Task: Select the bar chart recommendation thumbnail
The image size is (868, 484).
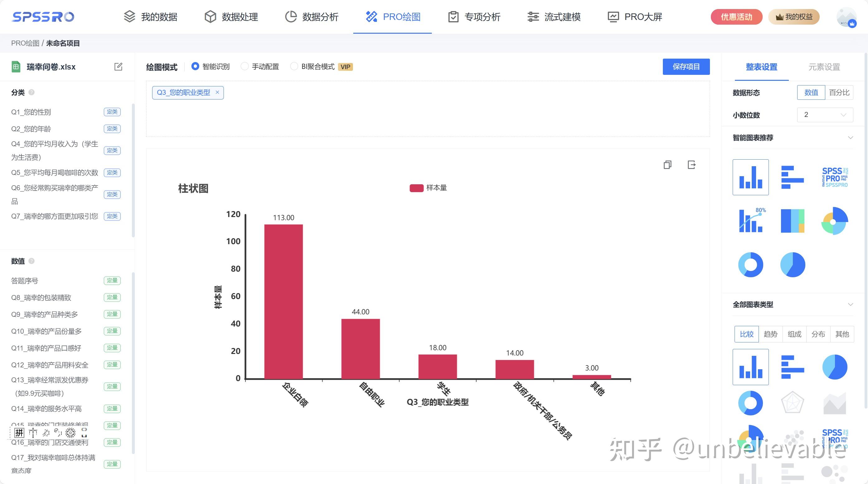Action: point(751,177)
